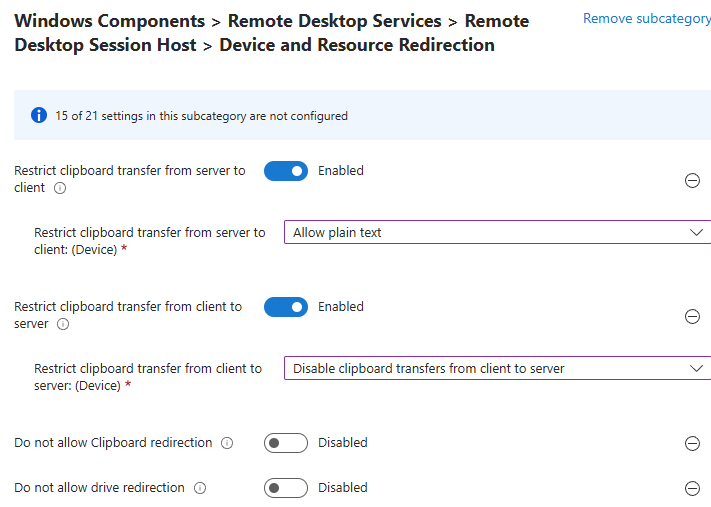
Task: Remove the client to server clipboard setting
Action: coord(691,316)
